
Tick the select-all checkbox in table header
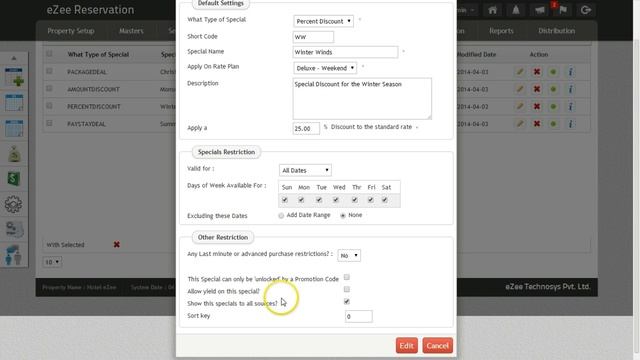click(x=49, y=54)
